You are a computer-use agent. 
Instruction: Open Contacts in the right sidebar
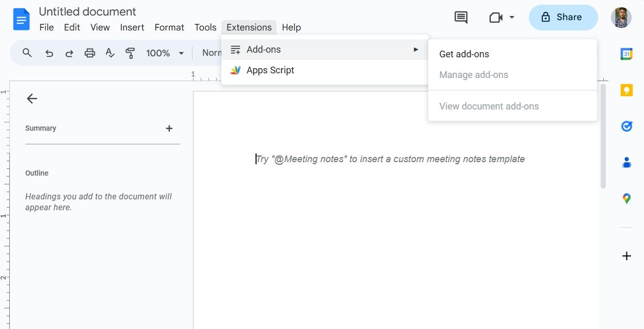tap(626, 162)
